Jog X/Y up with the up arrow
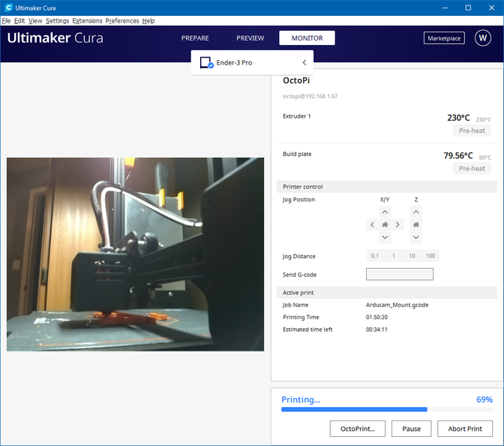Viewport: 504px width, 446px height. (385, 212)
